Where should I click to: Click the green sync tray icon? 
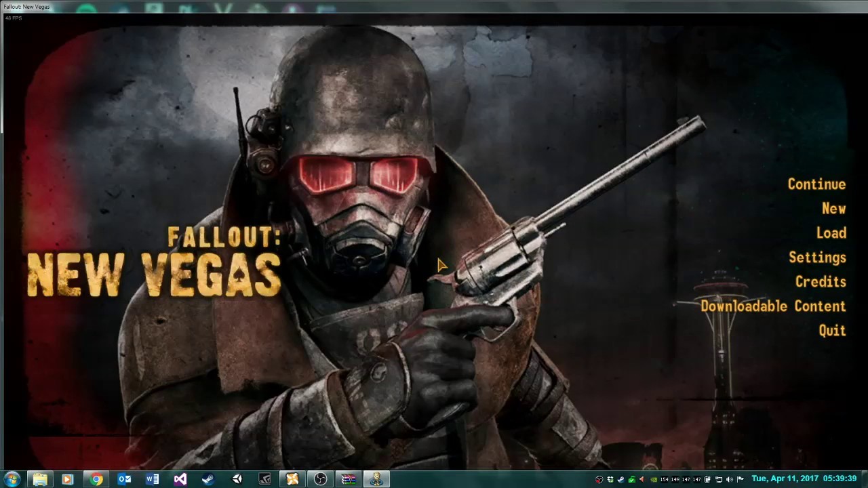pos(610,479)
